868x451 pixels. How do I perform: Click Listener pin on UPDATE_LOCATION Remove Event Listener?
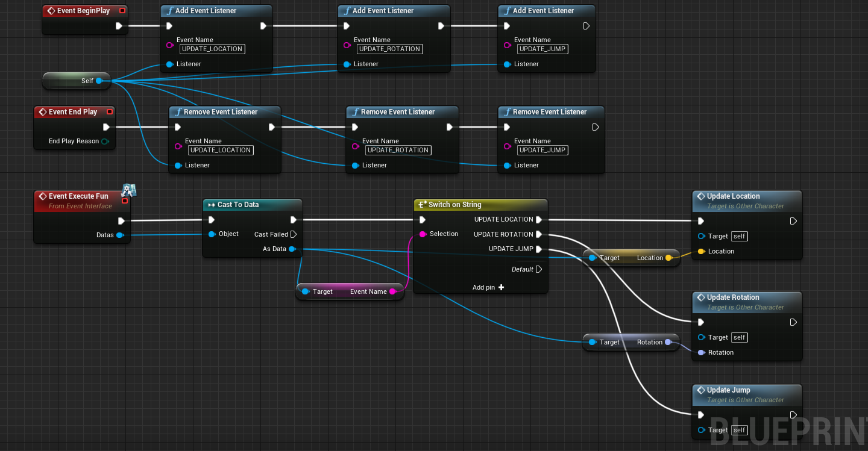point(178,166)
